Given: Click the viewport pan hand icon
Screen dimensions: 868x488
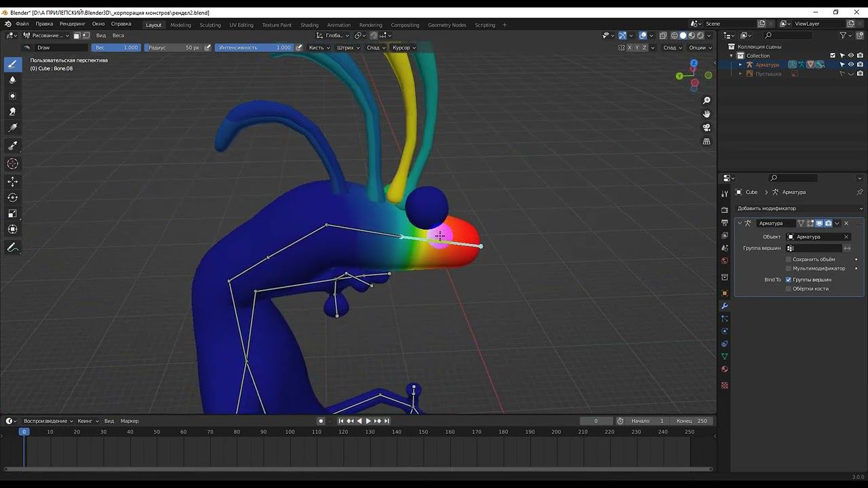Looking at the screenshot, I should 707,114.
